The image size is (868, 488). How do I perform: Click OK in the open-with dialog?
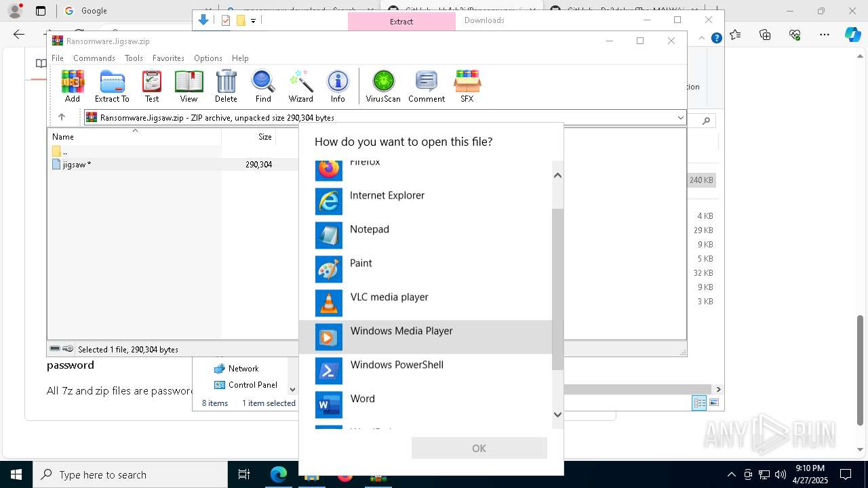point(479,448)
